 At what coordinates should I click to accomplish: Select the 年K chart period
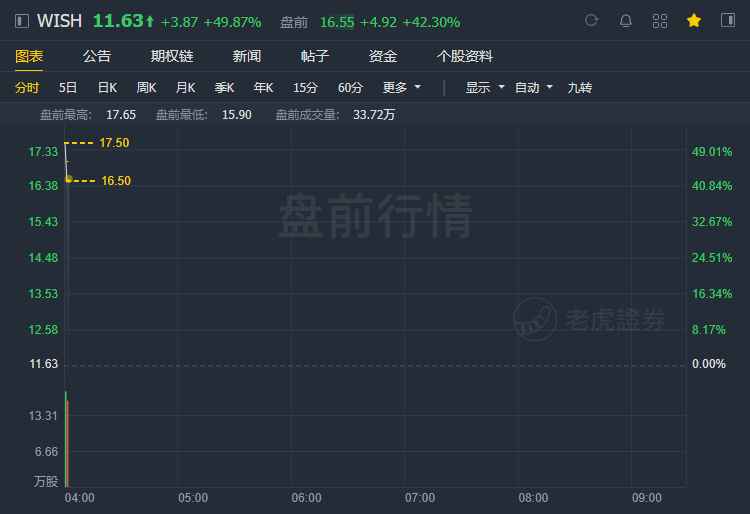coord(264,87)
